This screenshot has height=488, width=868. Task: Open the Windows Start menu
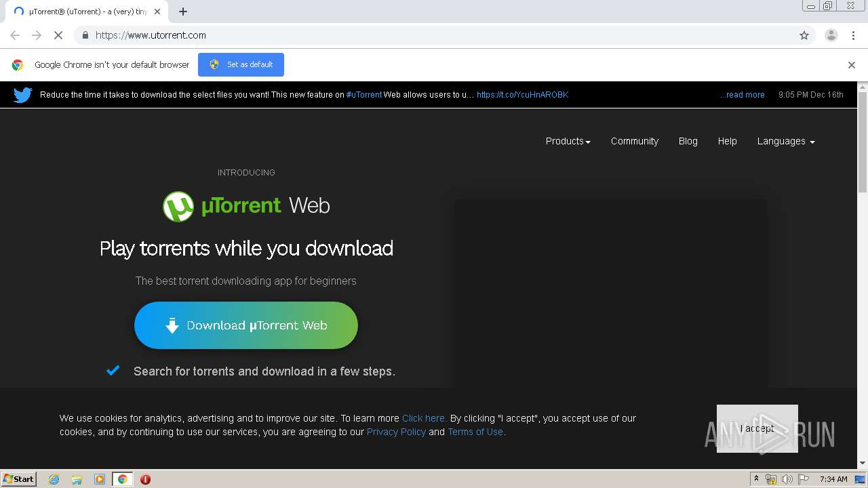click(19, 479)
